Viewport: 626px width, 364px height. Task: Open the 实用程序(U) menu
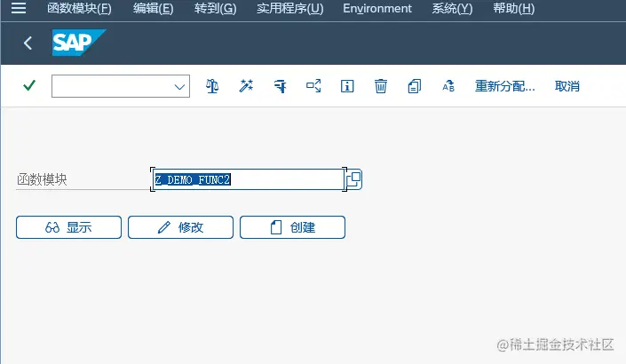(x=289, y=8)
